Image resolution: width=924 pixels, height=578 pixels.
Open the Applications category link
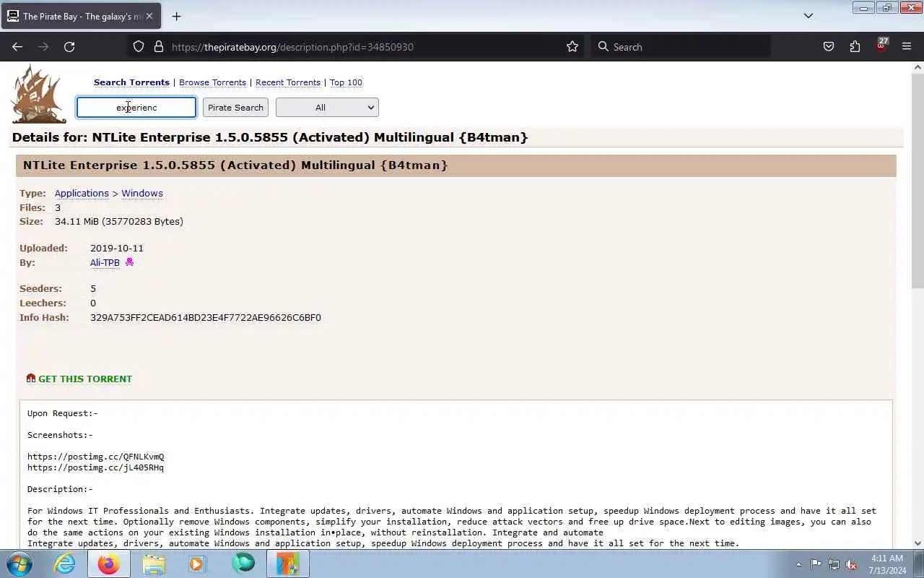point(82,193)
